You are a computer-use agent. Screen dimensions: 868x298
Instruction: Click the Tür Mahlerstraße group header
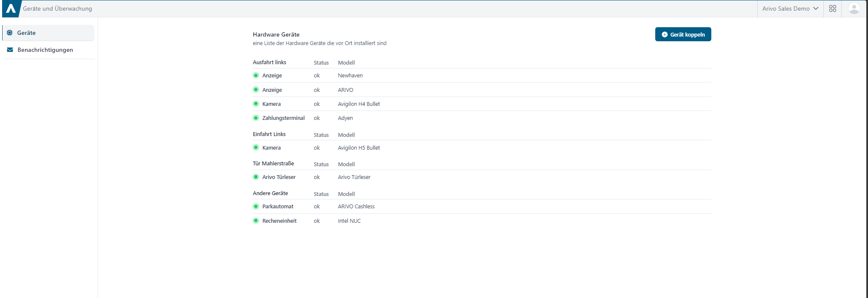[x=273, y=163]
